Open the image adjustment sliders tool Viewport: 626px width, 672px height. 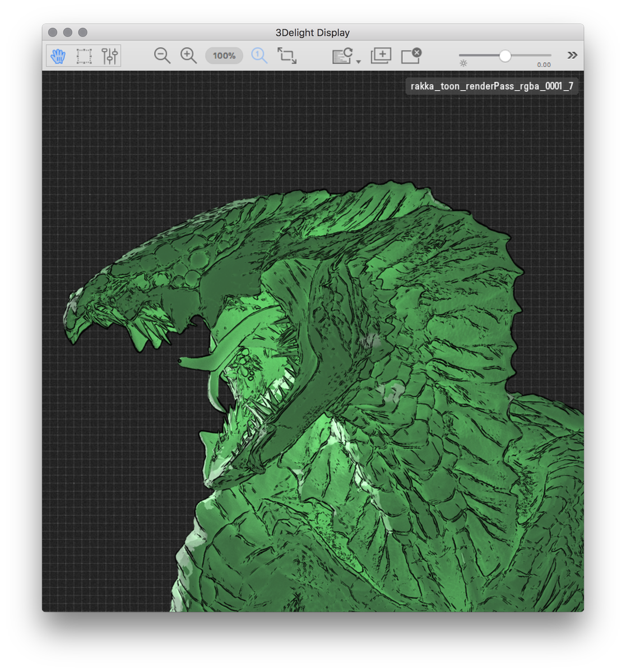coord(110,55)
